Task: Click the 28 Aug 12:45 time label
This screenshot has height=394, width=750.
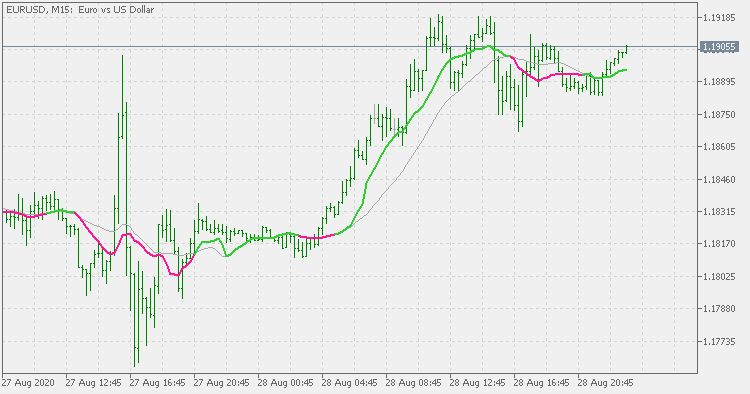Action: click(x=478, y=383)
